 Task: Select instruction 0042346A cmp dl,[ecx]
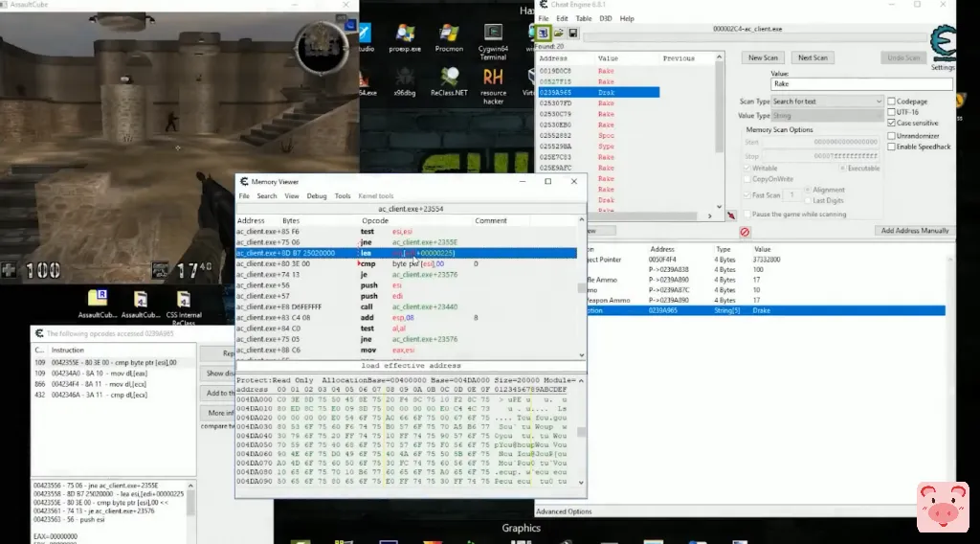point(113,396)
